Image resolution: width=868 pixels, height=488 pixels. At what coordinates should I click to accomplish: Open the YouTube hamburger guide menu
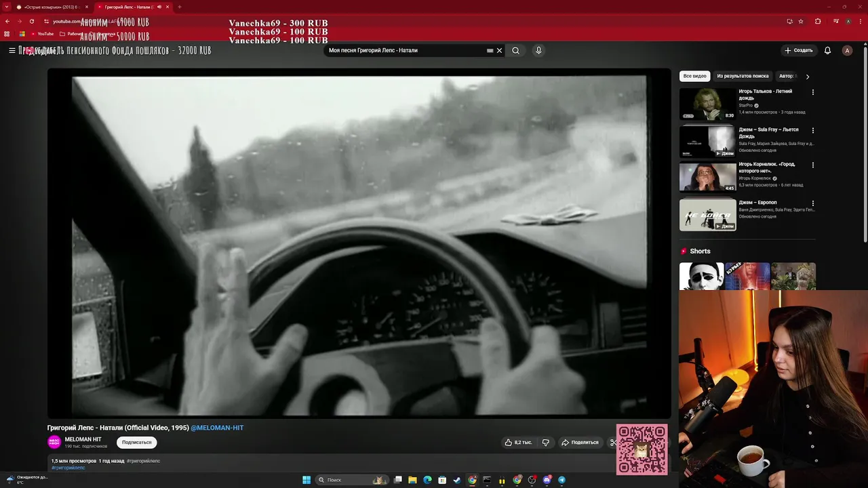pos(12,50)
